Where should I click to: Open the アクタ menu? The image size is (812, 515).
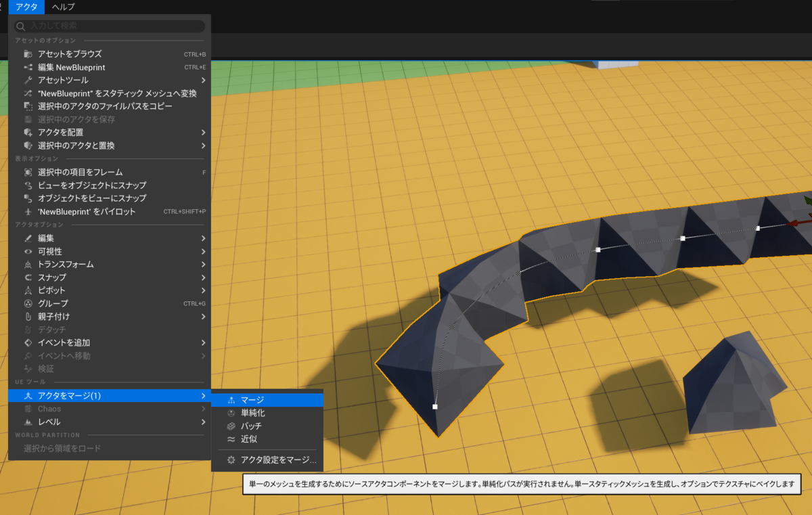[26, 7]
